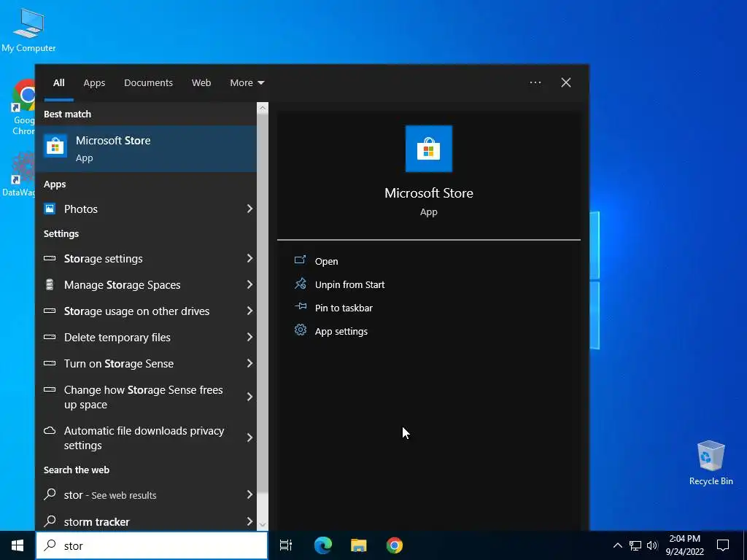This screenshot has width=747, height=560.
Task: Select the My Computer desktop icon
Action: (28, 29)
